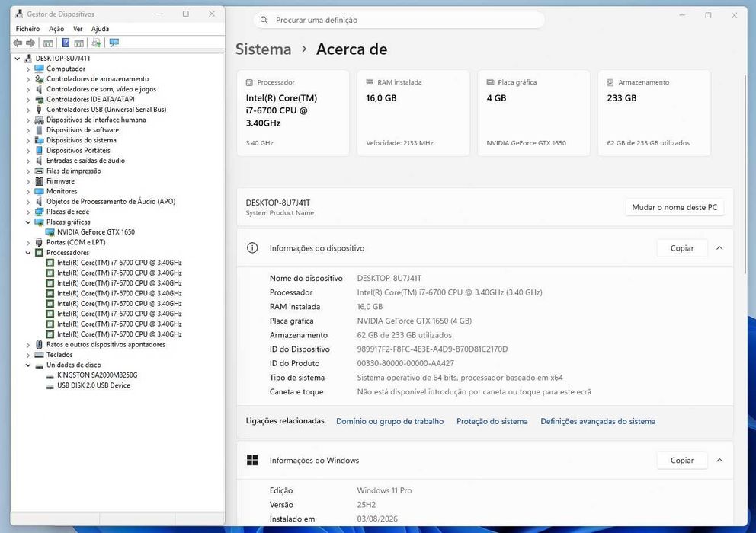Copy Windows info with its Copiar button
This screenshot has width=756, height=533.
pos(682,460)
